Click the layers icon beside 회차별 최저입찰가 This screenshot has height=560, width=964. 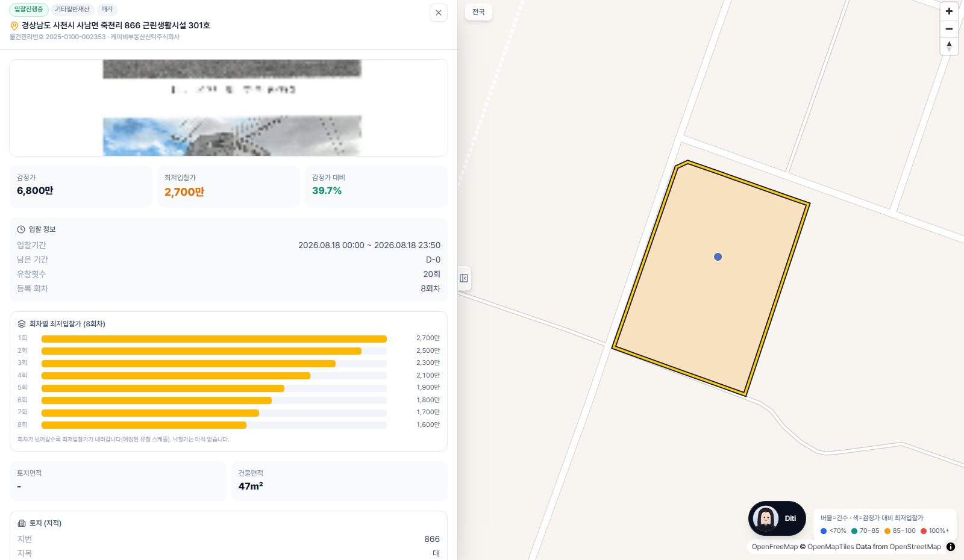[22, 324]
